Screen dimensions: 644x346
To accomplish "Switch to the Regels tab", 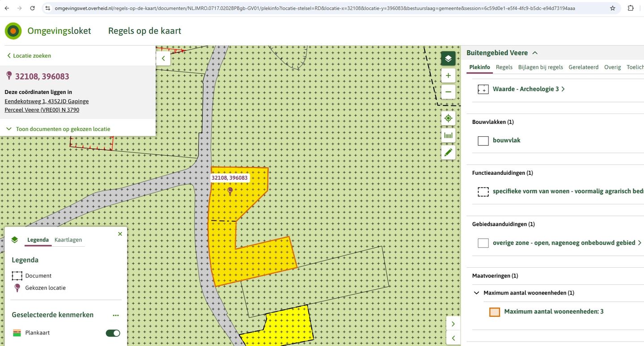I will pos(504,67).
